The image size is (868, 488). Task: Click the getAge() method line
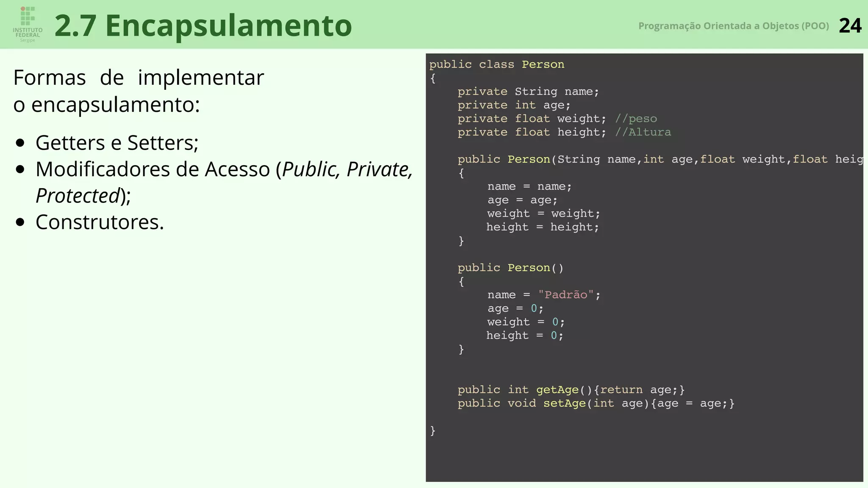[x=571, y=390]
